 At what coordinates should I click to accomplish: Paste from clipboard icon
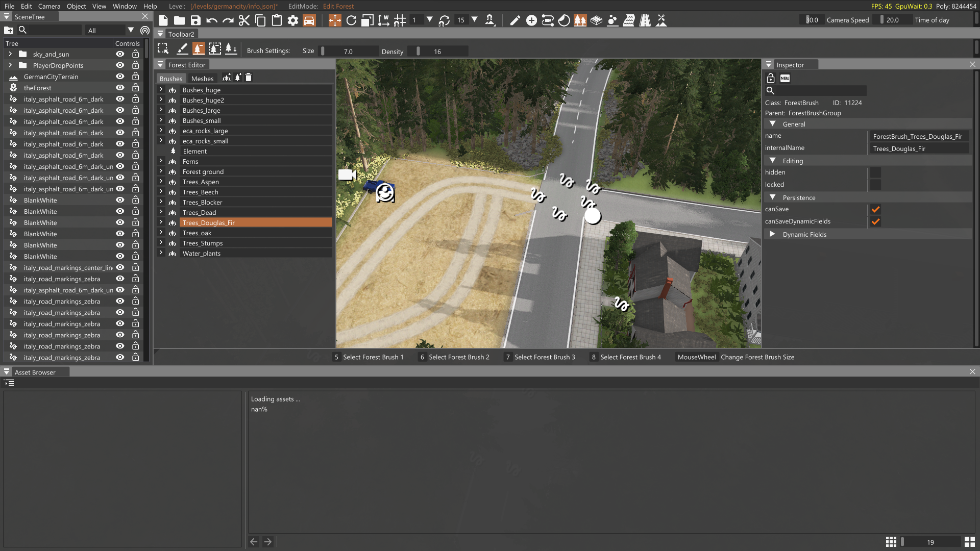277,20
